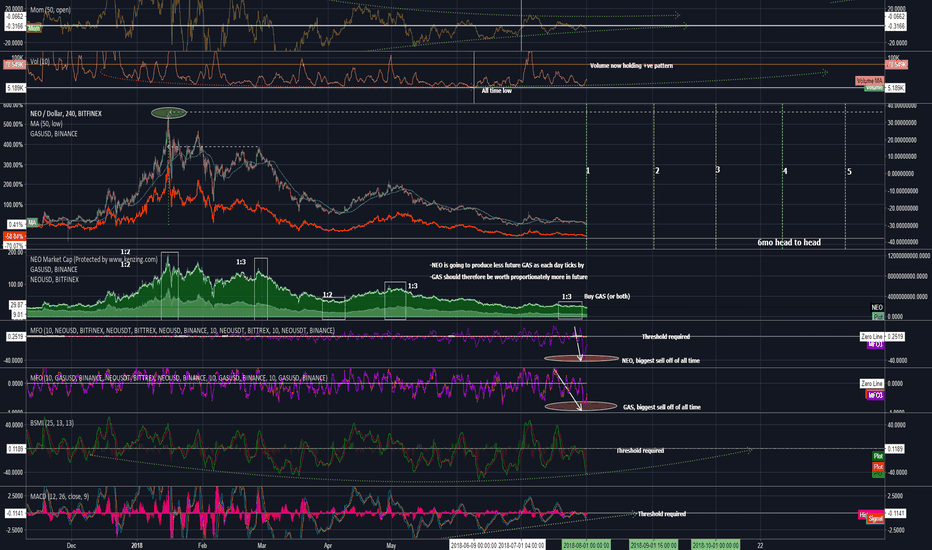
Task: Click number 5 on the vertical dashed line
Action: click(x=849, y=172)
